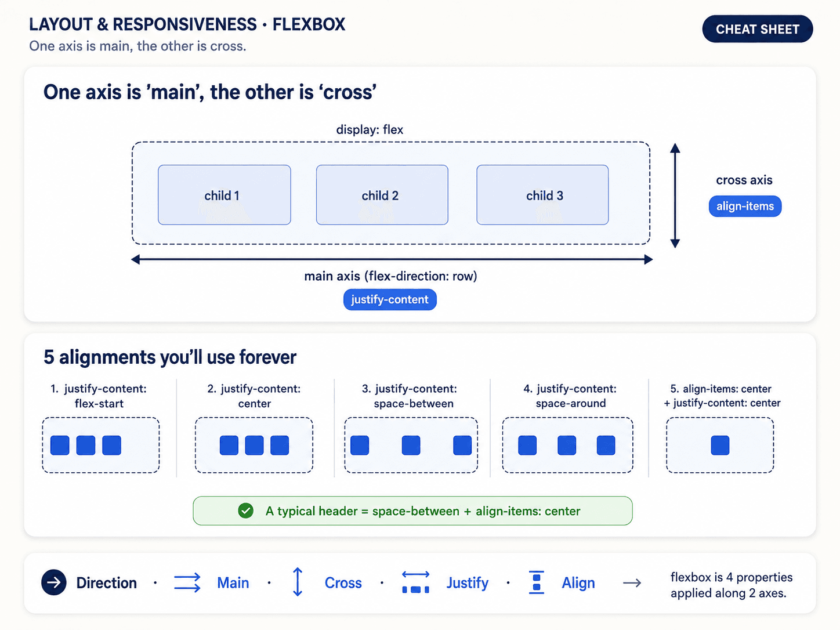This screenshot has height=630, width=840.
Task: Click '2. justify-content: center' caption
Action: [254, 396]
